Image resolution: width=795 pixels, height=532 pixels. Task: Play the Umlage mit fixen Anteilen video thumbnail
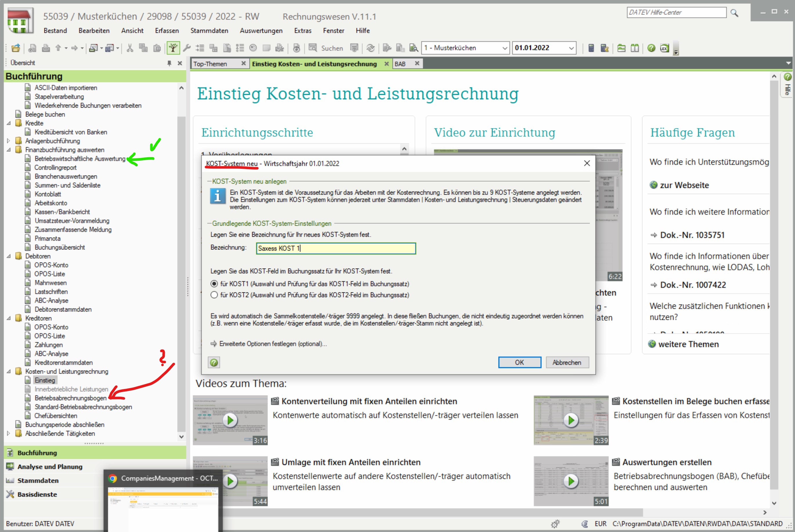coord(230,481)
